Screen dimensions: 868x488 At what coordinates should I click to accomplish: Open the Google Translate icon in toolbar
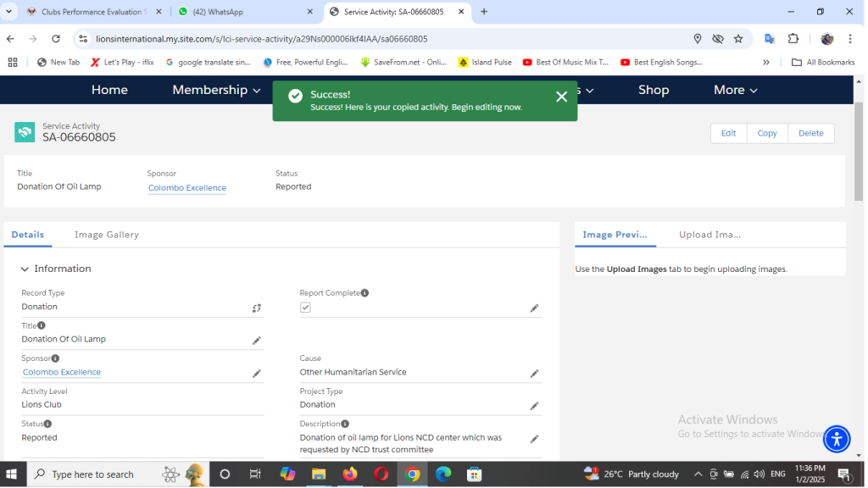tap(770, 39)
